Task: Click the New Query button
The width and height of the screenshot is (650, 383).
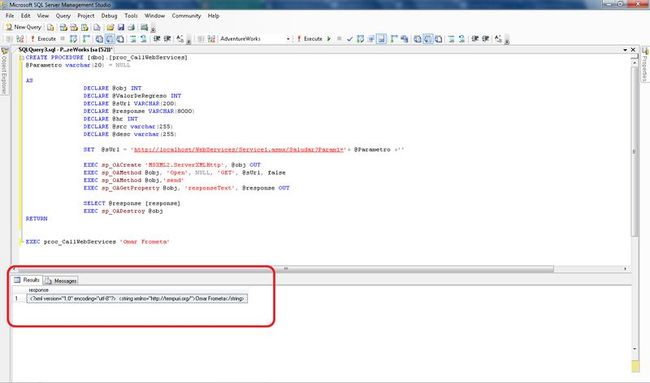Action: pos(24,27)
